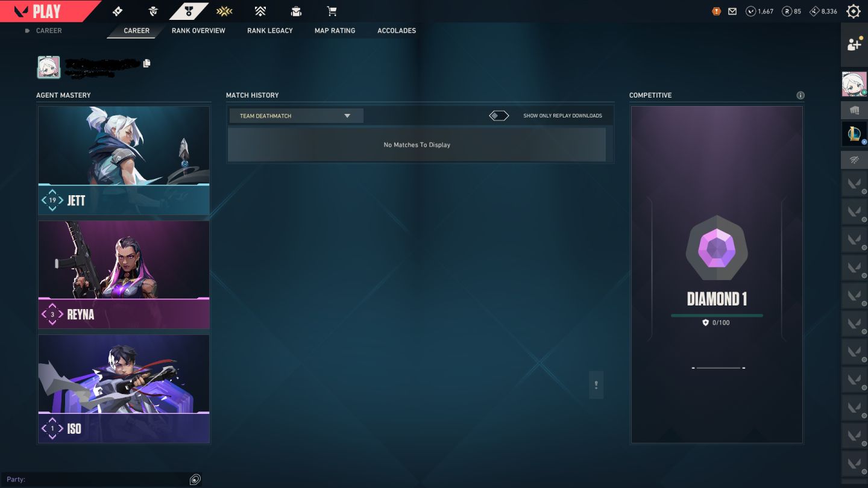Select the Career medal icon in top navigation
868x488 pixels.
(189, 11)
